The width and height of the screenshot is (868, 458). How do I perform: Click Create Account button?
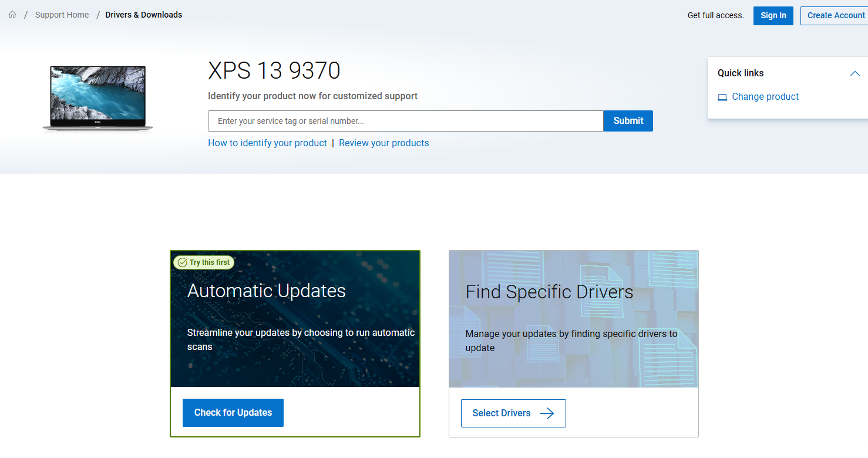click(x=836, y=15)
